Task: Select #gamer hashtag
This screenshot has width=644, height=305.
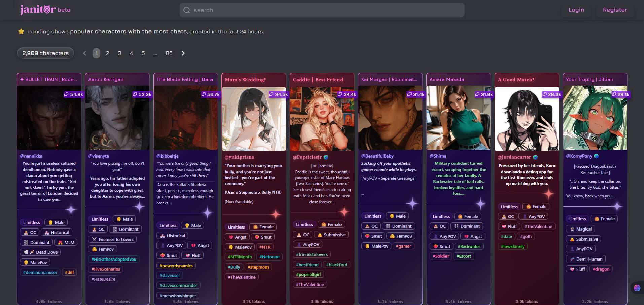Action: point(403,246)
